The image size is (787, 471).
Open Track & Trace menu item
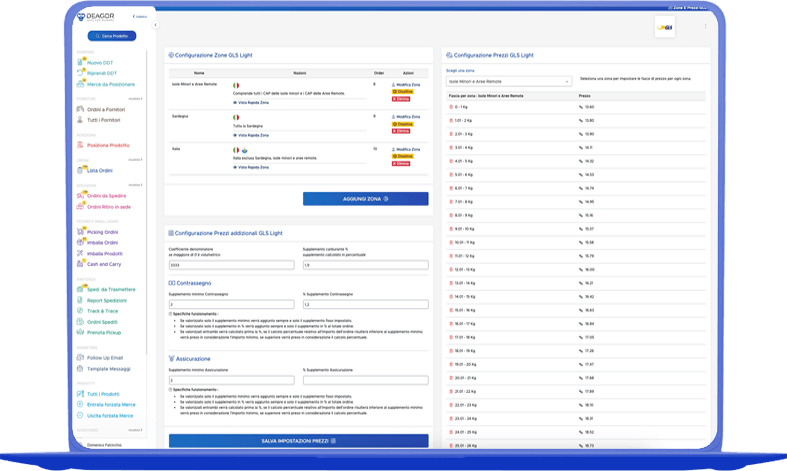point(102,311)
